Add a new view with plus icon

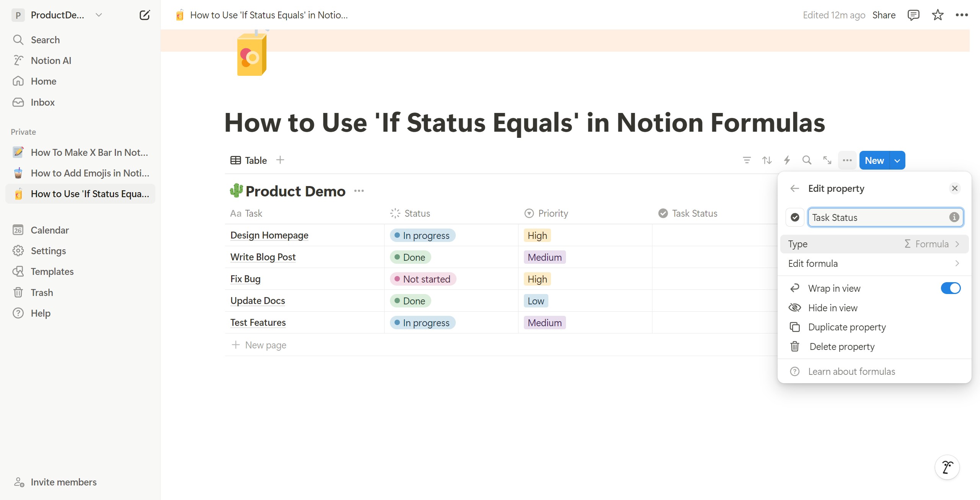(280, 160)
